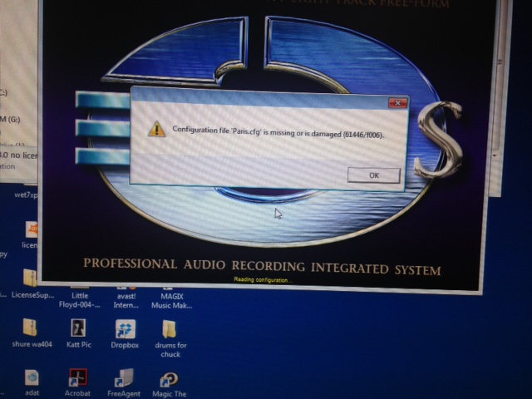The image size is (532, 399).
Task: Click the scrollbar down arrow in background window
Action: coord(495,155)
